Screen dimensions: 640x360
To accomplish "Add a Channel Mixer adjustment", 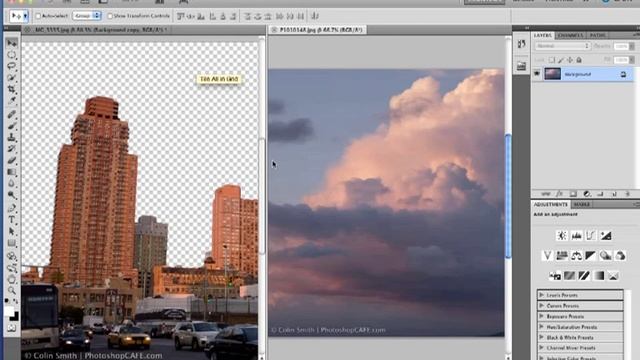I will 620,256.
